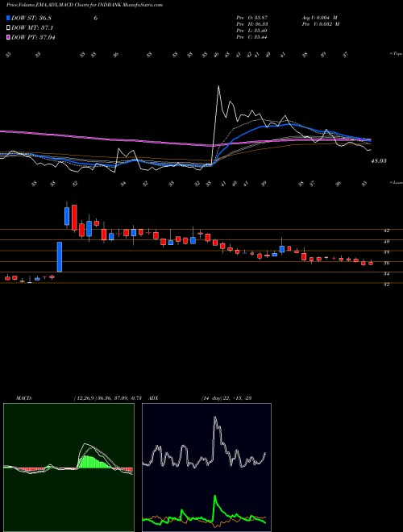Click the Avg V: 0.004 M value
The image size is (403, 532).
pos(321,18)
